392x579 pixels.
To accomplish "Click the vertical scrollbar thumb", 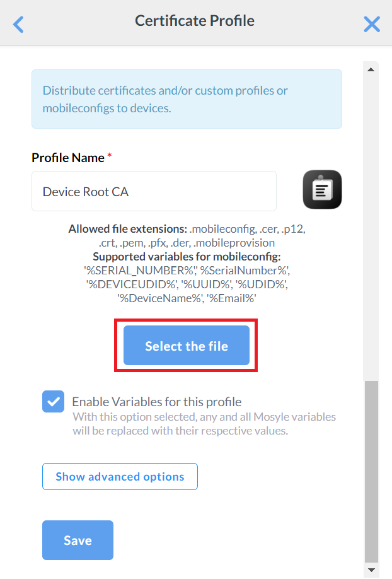I will click(371, 470).
